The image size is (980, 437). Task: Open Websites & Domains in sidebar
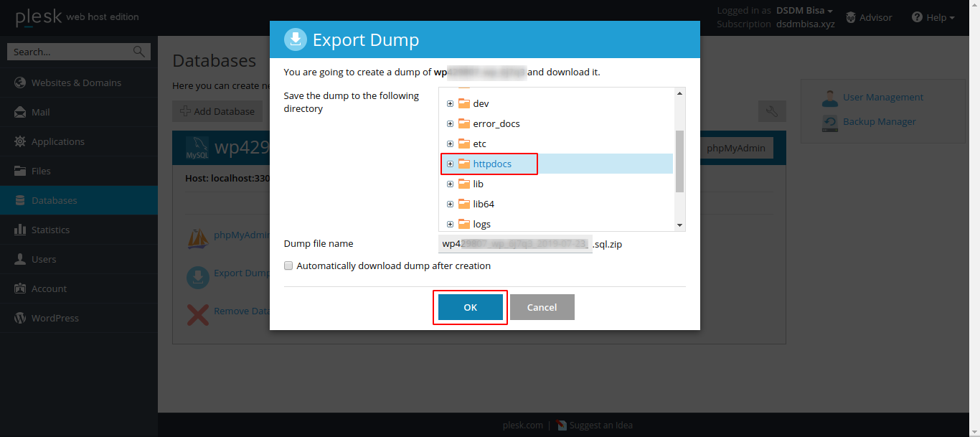coord(79,83)
